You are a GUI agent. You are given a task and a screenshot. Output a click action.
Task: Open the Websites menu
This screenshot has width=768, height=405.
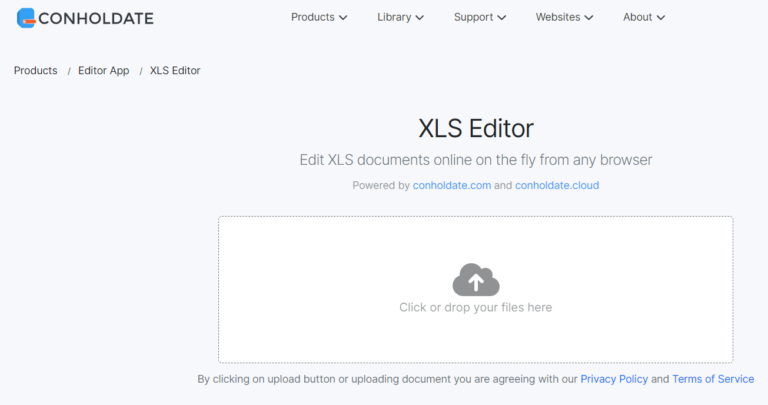point(557,17)
